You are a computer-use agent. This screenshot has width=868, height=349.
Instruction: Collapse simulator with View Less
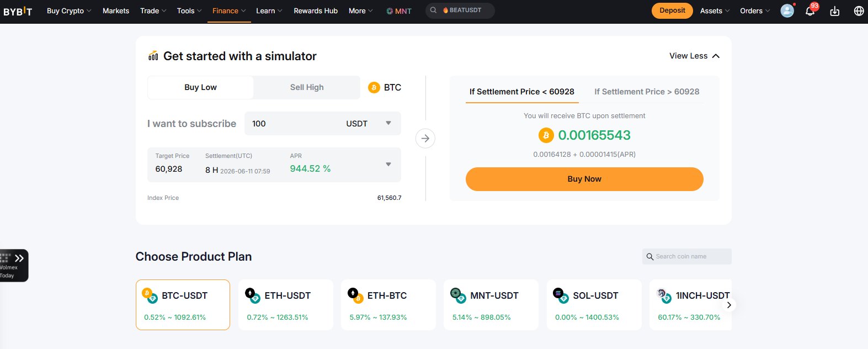pyautogui.click(x=694, y=56)
